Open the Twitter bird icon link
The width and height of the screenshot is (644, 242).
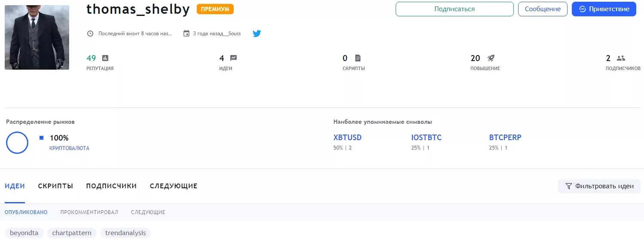coord(257,34)
